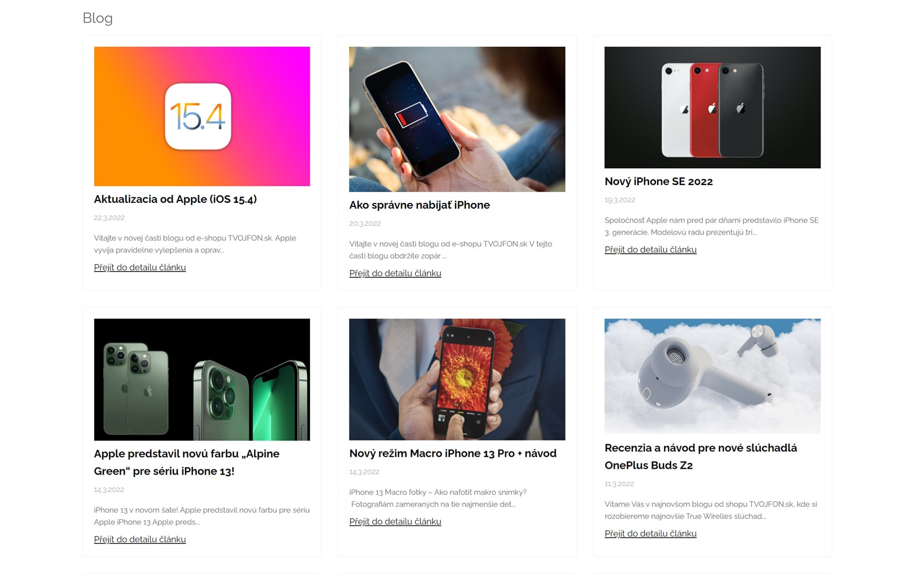Open title "Aktualizacia od Apple (iOS 15.4)"
Screen dimensions: 924x578
coord(176,199)
